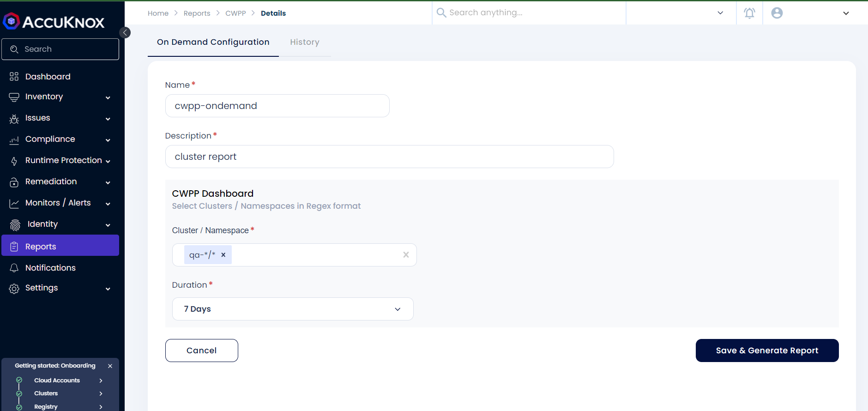The image size is (868, 411).
Task: Click the Settings gear icon
Action: tap(14, 288)
